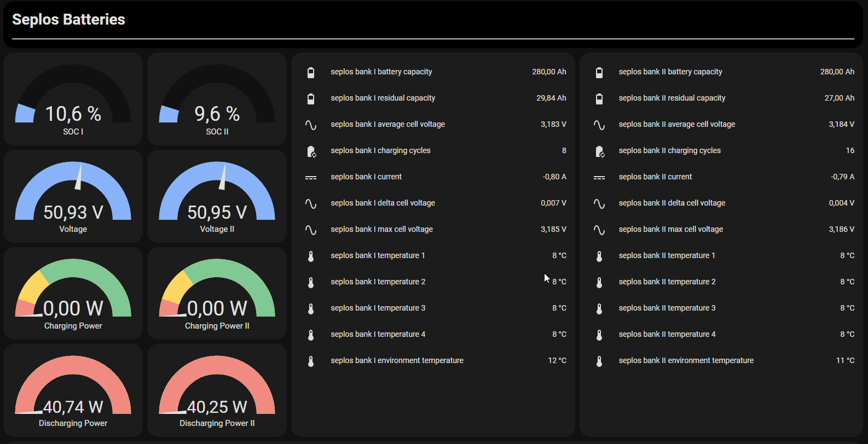Click the 11 °C environment temperature value
The image size is (868, 444).
pyautogui.click(x=846, y=360)
